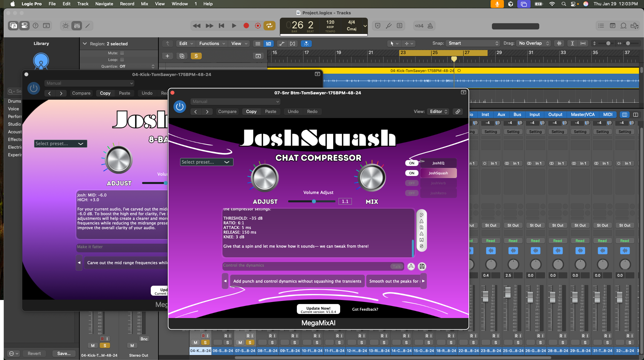Toggle the JoshEQ ON switch
The height and width of the screenshot is (360, 644).
tap(412, 163)
